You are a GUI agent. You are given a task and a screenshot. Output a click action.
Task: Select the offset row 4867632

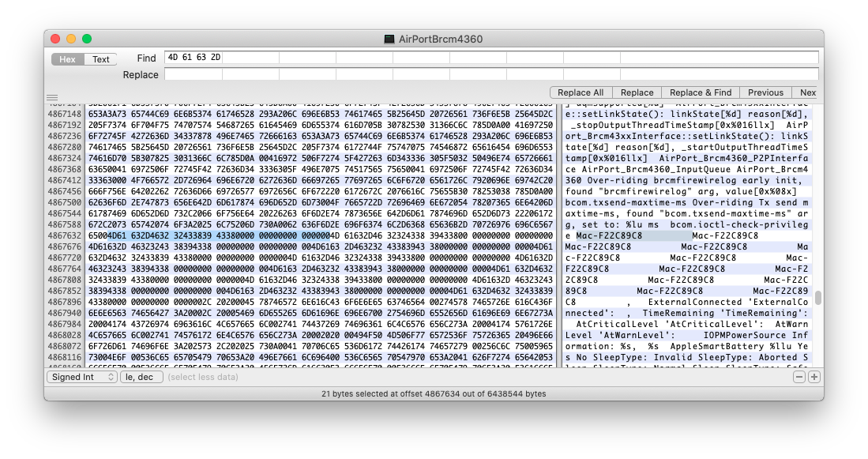click(x=64, y=236)
